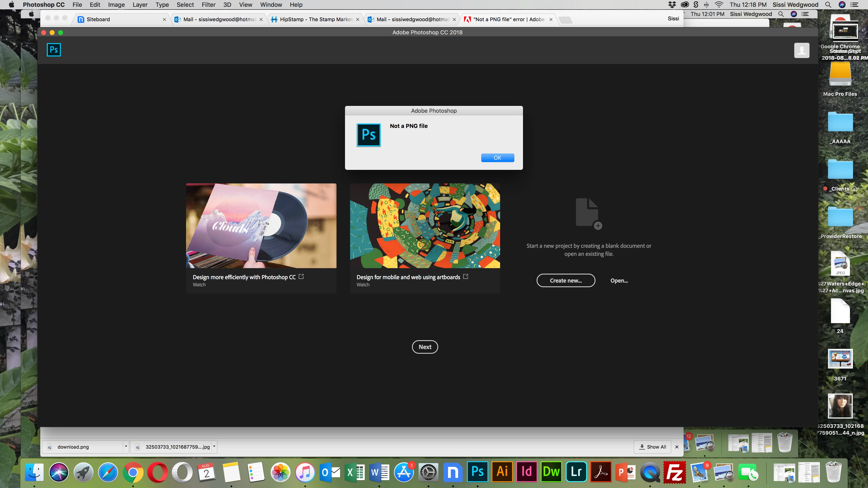
Task: Expand the jpg download item arrow
Action: pyautogui.click(x=214, y=446)
